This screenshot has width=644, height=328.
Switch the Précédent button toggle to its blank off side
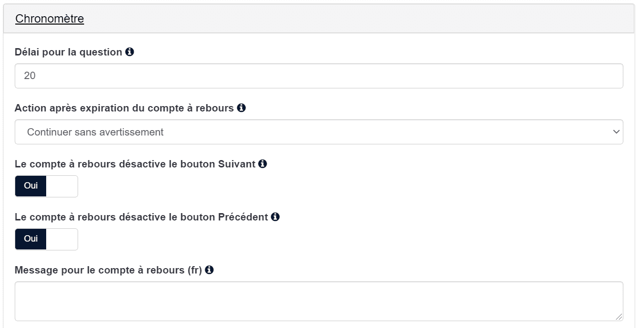[x=62, y=239]
